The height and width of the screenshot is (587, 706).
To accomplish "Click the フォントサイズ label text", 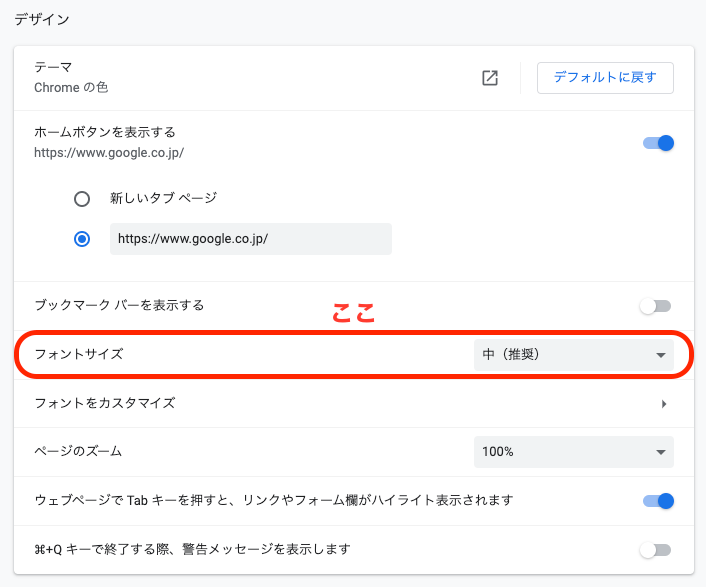I will pos(79,354).
